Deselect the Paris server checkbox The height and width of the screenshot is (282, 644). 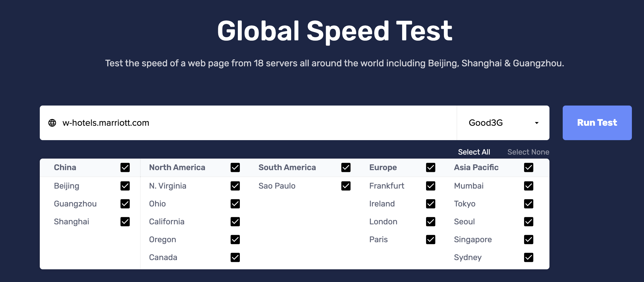(430, 240)
